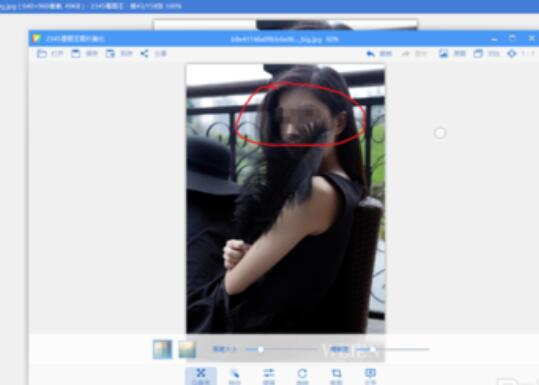Minimize the image beautify window

[494, 39]
